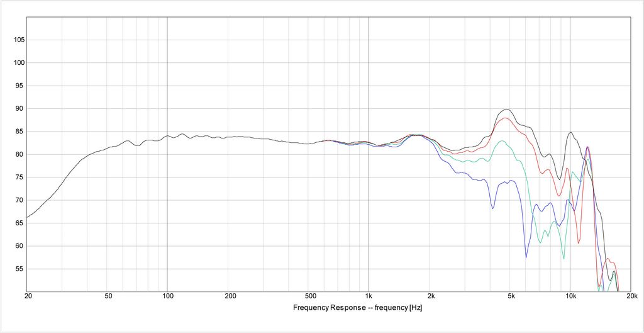Click the '1k' frequency axis label

pyautogui.click(x=369, y=296)
